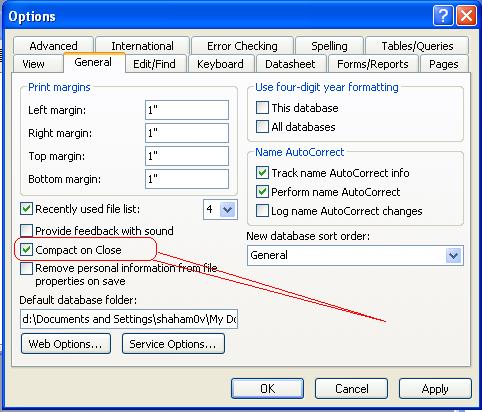Toggle Remove personal information from file properties

[x=26, y=268]
